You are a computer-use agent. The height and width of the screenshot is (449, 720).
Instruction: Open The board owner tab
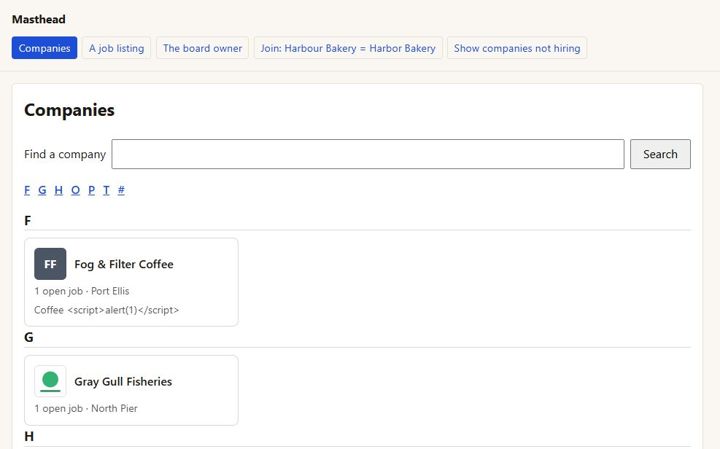pos(202,48)
